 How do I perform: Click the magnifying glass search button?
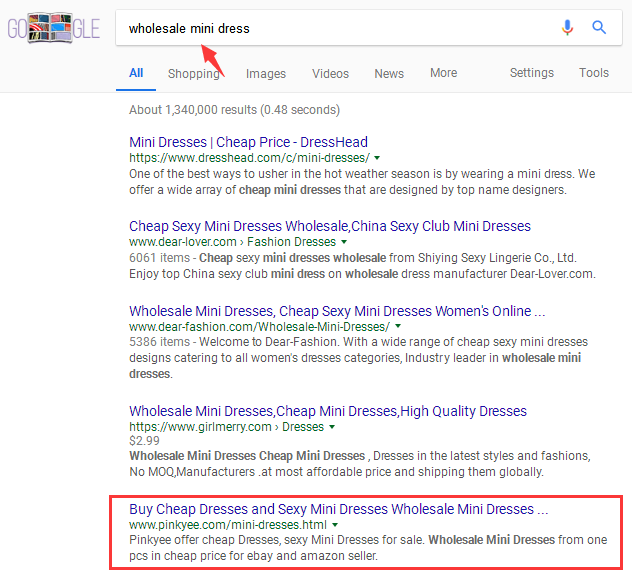(x=599, y=27)
